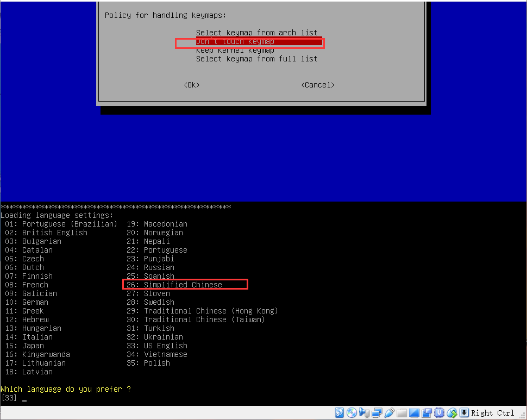Open the USB devices status icon

(389, 412)
